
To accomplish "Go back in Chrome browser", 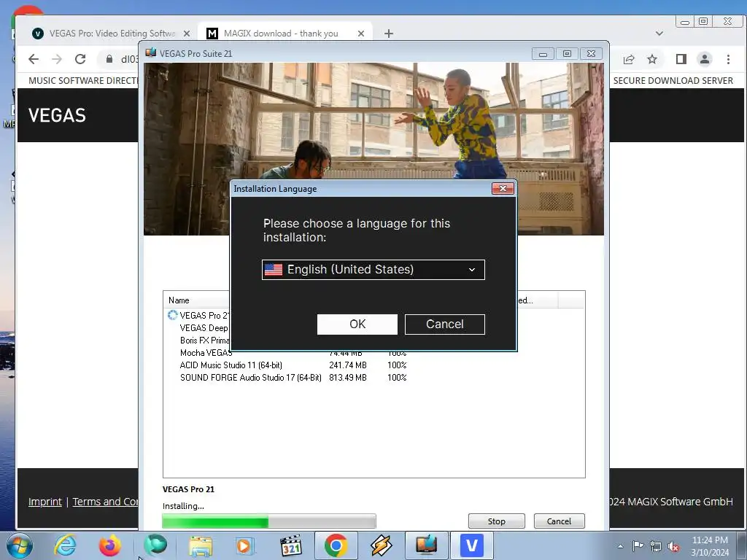I will coord(34,59).
